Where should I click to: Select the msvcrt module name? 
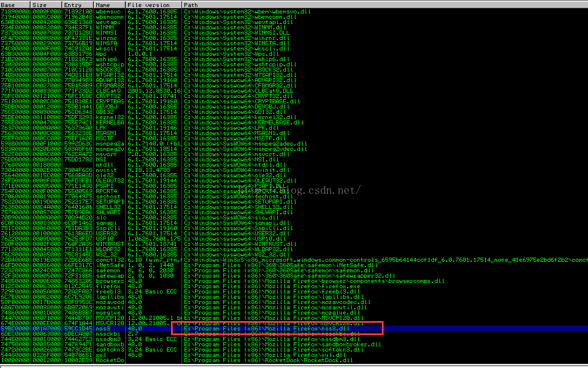coord(106,154)
